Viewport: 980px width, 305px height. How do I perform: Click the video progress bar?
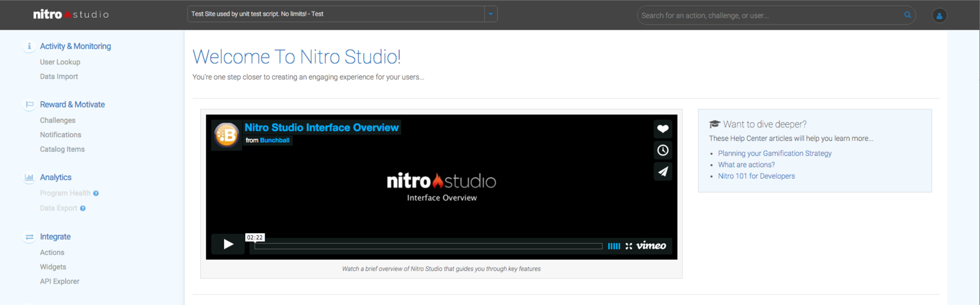pyautogui.click(x=428, y=246)
